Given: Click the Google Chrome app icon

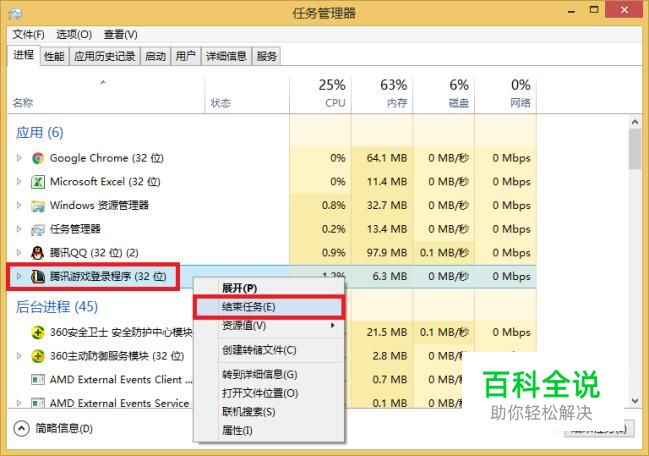Looking at the screenshot, I should coord(38,158).
